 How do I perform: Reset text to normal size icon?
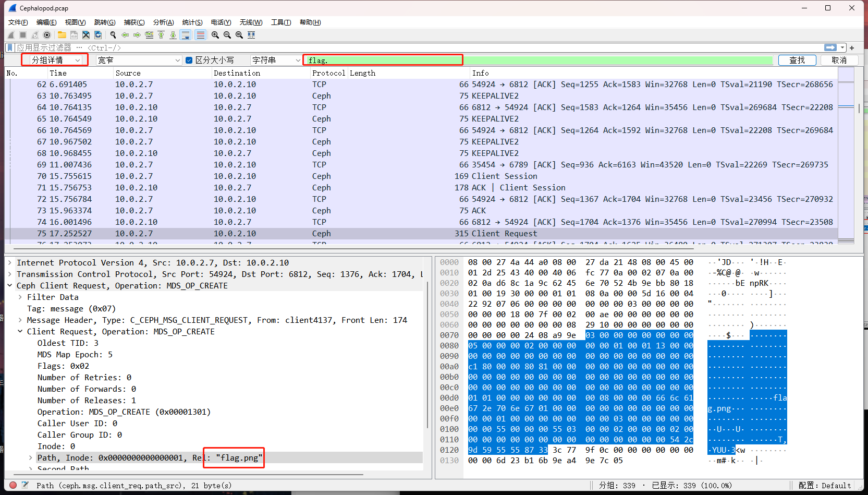(x=239, y=35)
